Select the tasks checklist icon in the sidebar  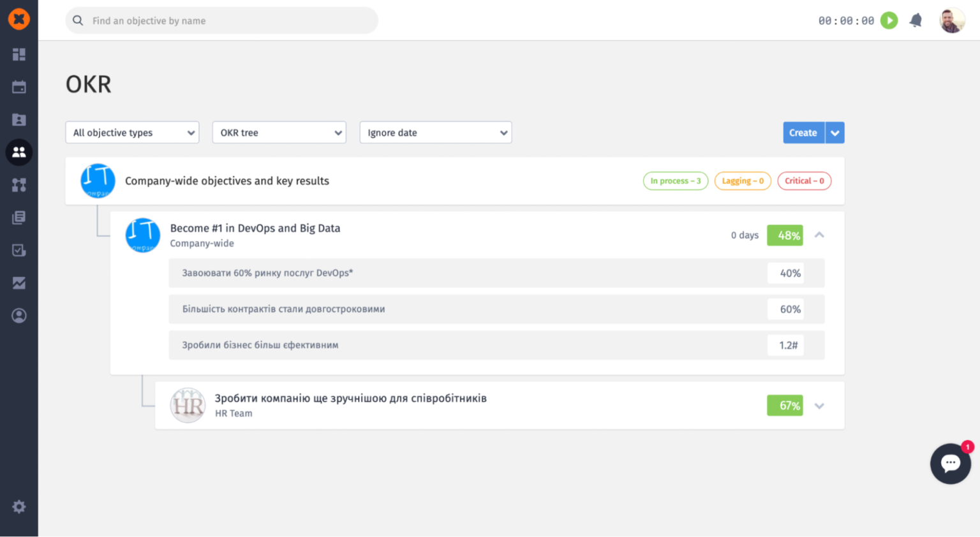[19, 250]
